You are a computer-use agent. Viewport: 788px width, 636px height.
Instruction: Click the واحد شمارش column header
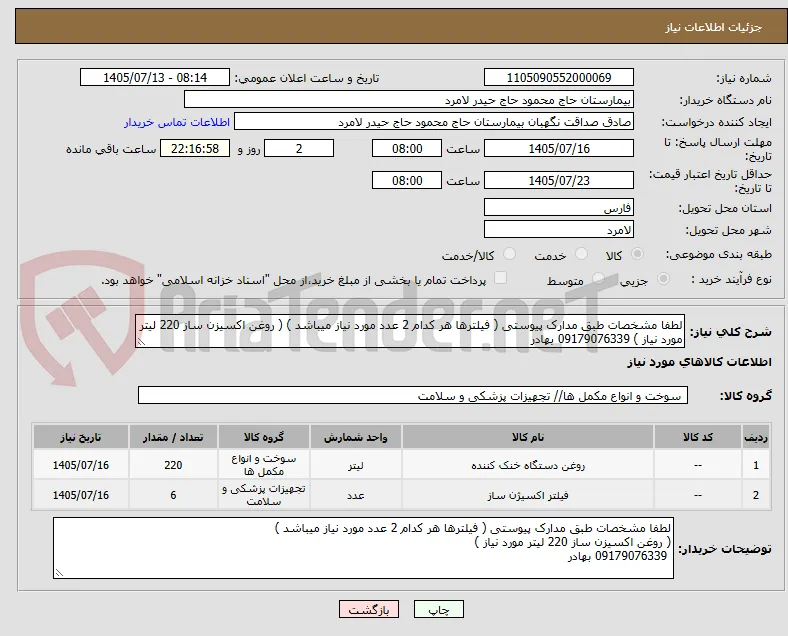point(355,437)
